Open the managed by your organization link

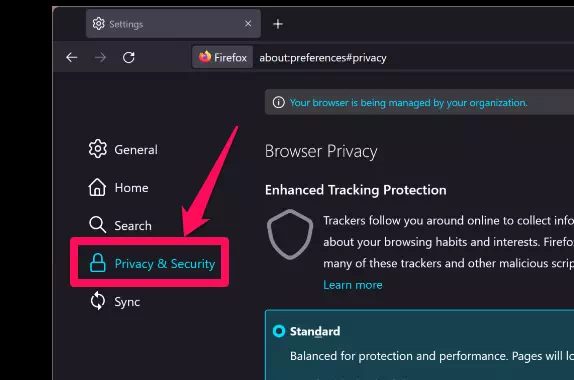tap(409, 103)
